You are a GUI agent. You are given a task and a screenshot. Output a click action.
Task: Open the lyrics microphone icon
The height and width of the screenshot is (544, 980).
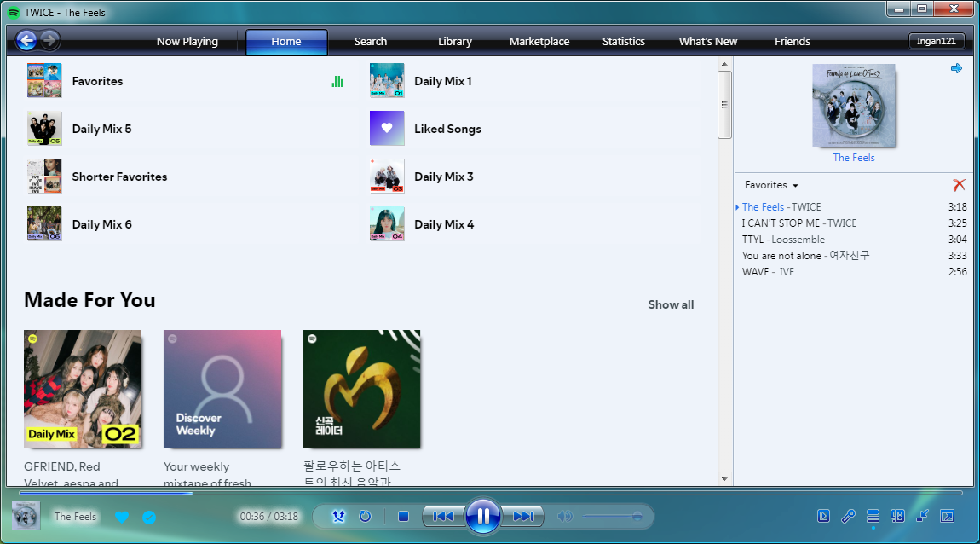[x=848, y=516]
